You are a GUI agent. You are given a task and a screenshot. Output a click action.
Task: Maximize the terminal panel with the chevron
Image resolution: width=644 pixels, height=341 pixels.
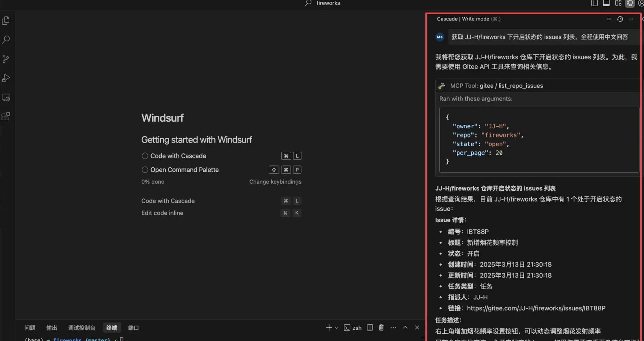(x=405, y=328)
